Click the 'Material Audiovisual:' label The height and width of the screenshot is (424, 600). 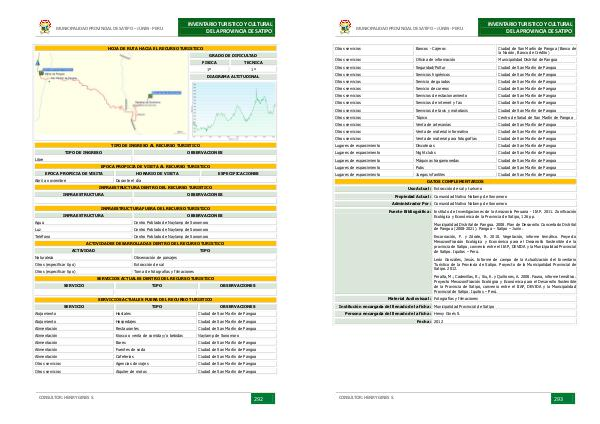(x=409, y=298)
